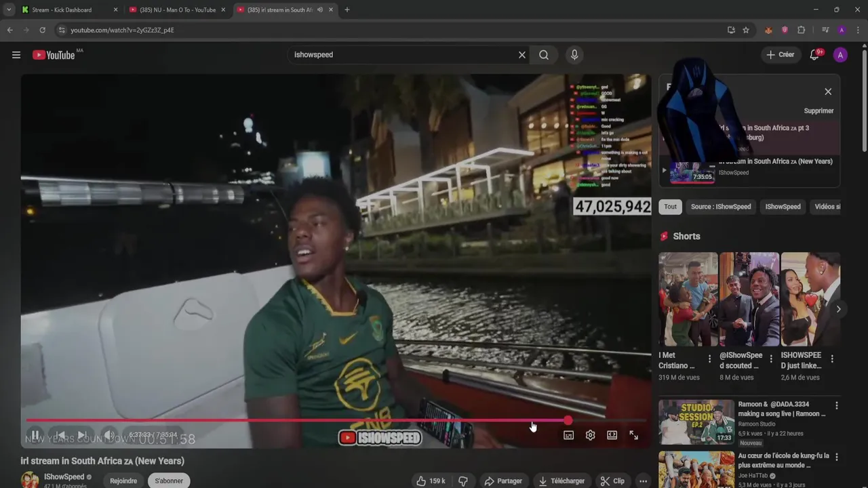Go back in browser history
Screen dimensions: 868x488
(x=9, y=30)
